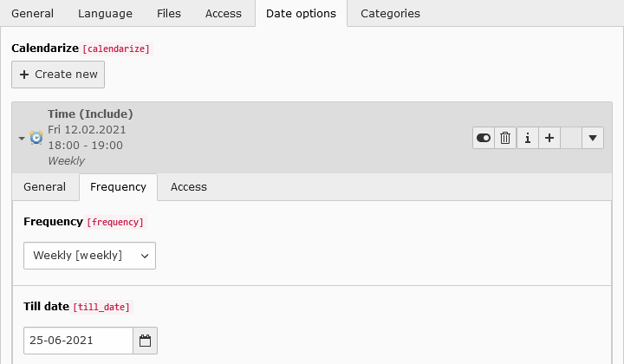
Task: Click the Weekly label in header
Action: [67, 160]
